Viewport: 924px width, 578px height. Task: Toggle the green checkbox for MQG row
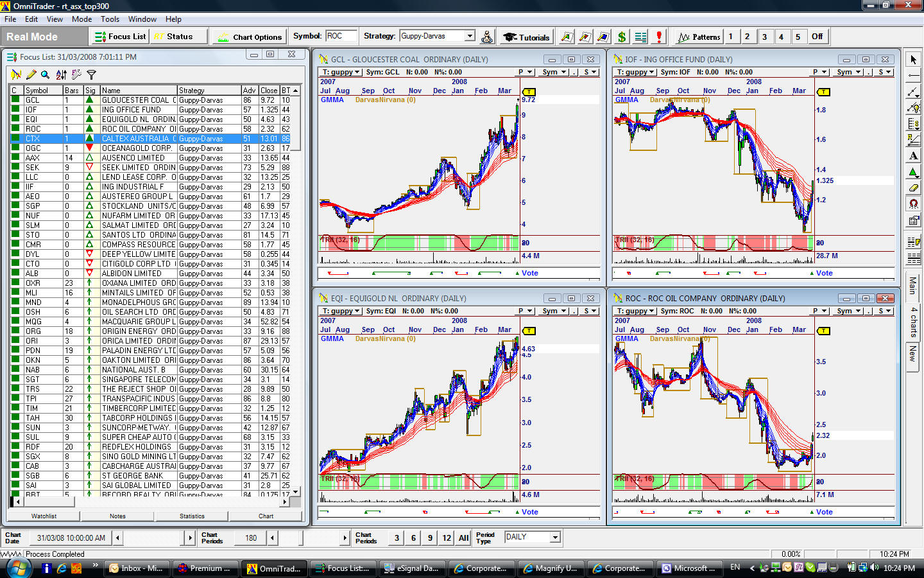click(15, 322)
